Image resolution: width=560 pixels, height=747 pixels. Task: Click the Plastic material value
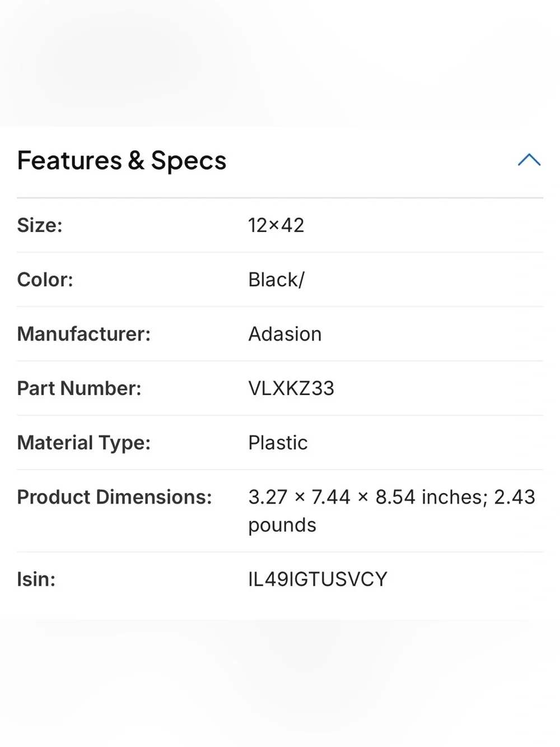(278, 443)
